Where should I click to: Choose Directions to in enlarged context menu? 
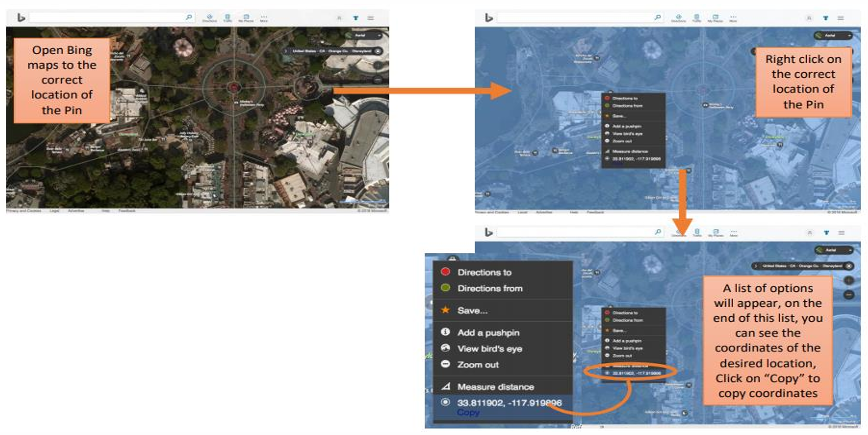click(x=503, y=272)
